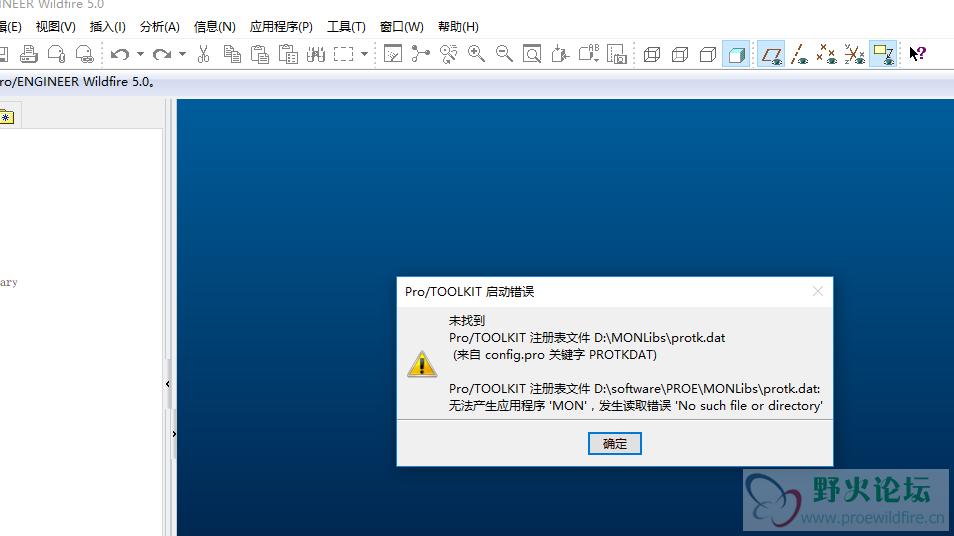954x536 pixels.
Task: Click the protk.dat path text D:\MONLibs\protk.dat
Action: [x=660, y=338]
